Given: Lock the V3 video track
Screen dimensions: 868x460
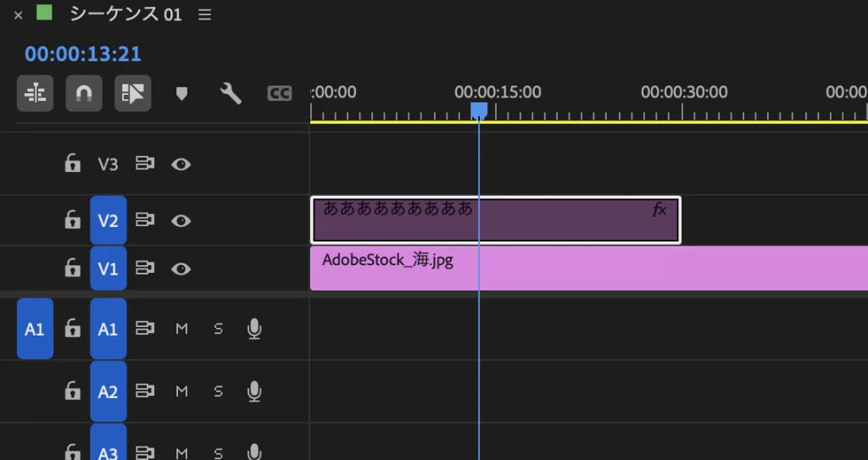Looking at the screenshot, I should (x=73, y=163).
